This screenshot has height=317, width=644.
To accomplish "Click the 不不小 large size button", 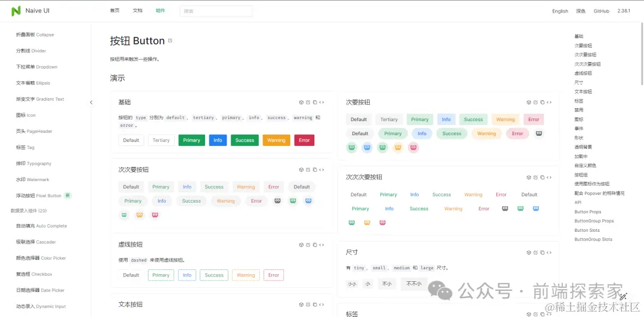I will tap(414, 284).
